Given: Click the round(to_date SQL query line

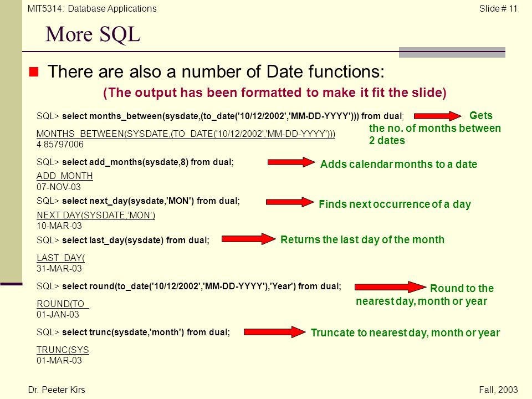Looking at the screenshot, I should pos(188,287).
